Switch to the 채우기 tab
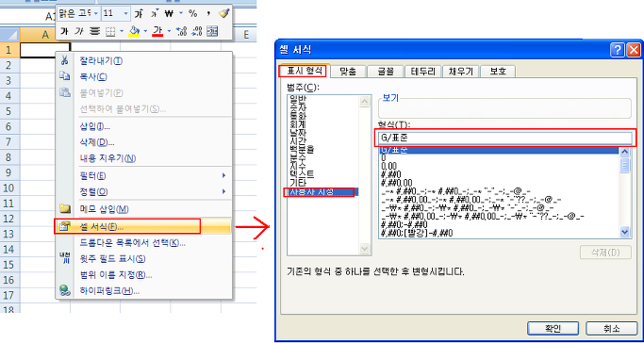The height and width of the screenshot is (343, 644). tap(460, 72)
